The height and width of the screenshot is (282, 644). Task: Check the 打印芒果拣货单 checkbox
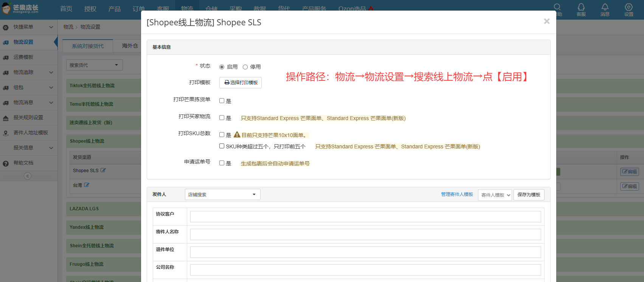(222, 100)
